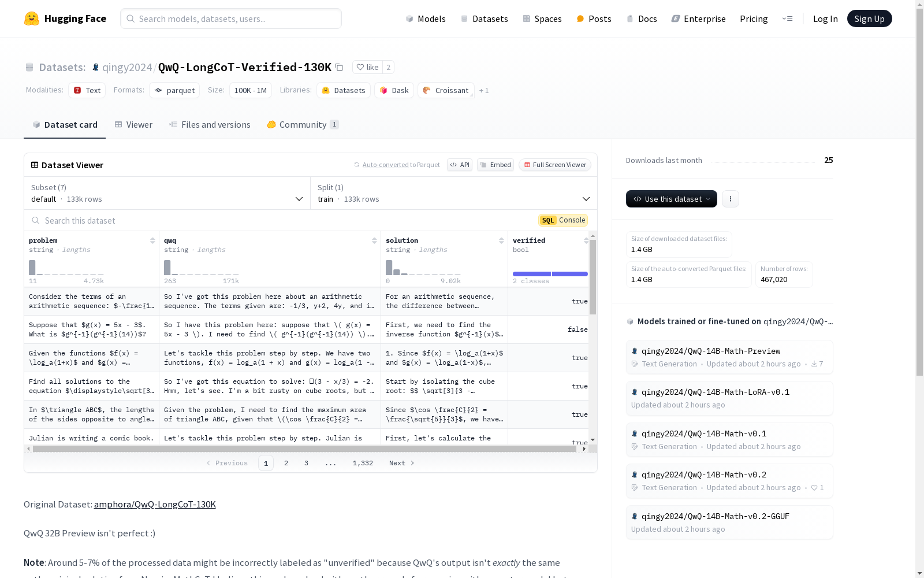Image resolution: width=924 pixels, height=578 pixels.
Task: Click the verified column class distribution bar
Action: pos(550,274)
